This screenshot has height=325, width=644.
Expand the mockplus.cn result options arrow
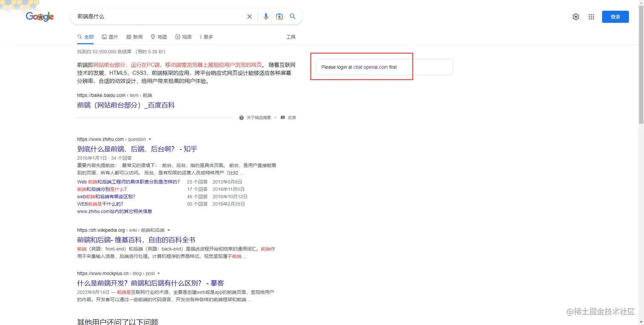tap(159, 273)
